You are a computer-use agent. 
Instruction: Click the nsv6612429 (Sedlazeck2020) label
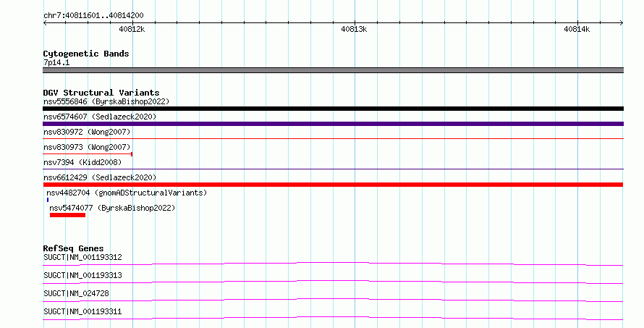pyautogui.click(x=100, y=177)
